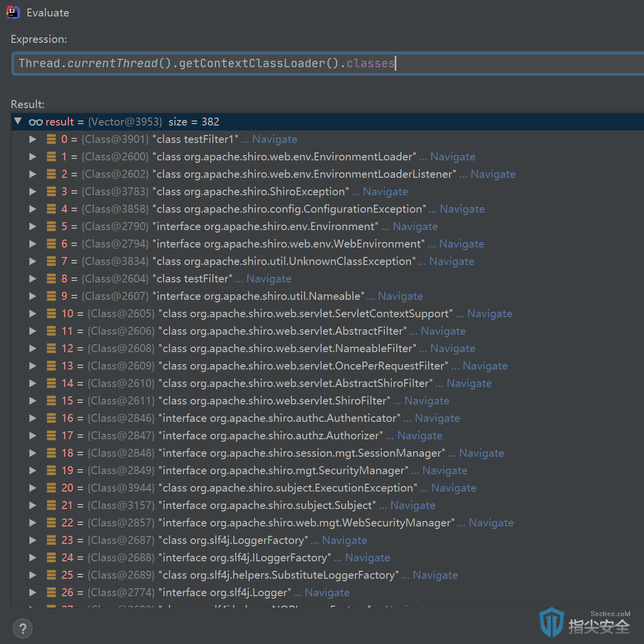This screenshot has height=644, width=644.
Task: Select row 10 ServletContextSupport text
Action: [306, 314]
